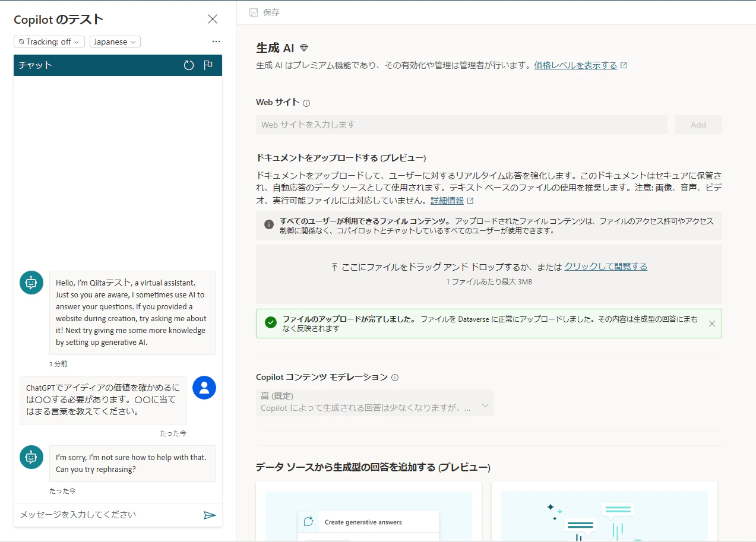Click the message input field
This screenshot has height=542, width=756.
109,515
